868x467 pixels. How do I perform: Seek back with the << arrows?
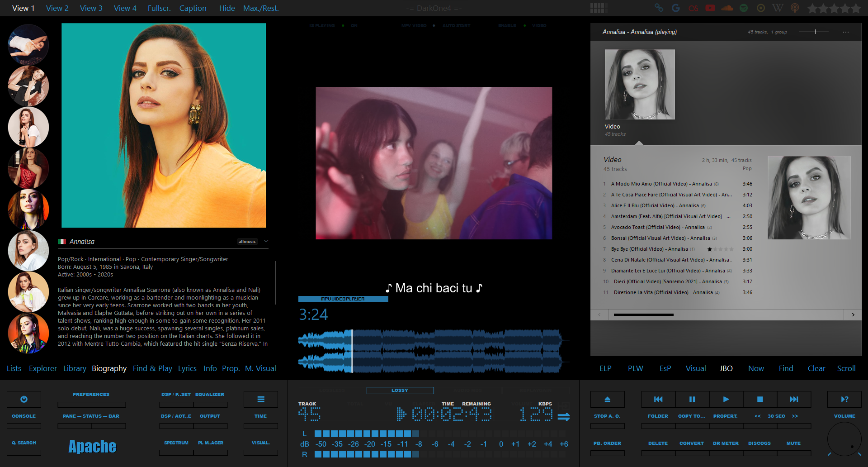point(758,416)
